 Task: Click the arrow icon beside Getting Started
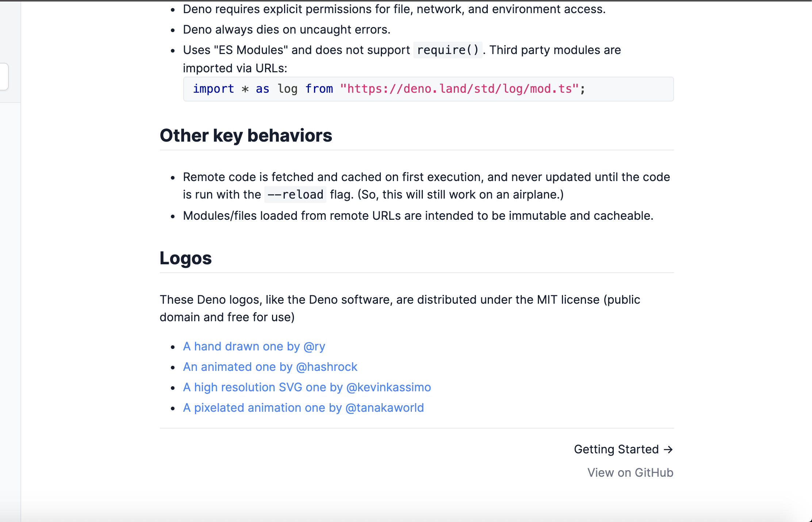pyautogui.click(x=669, y=449)
